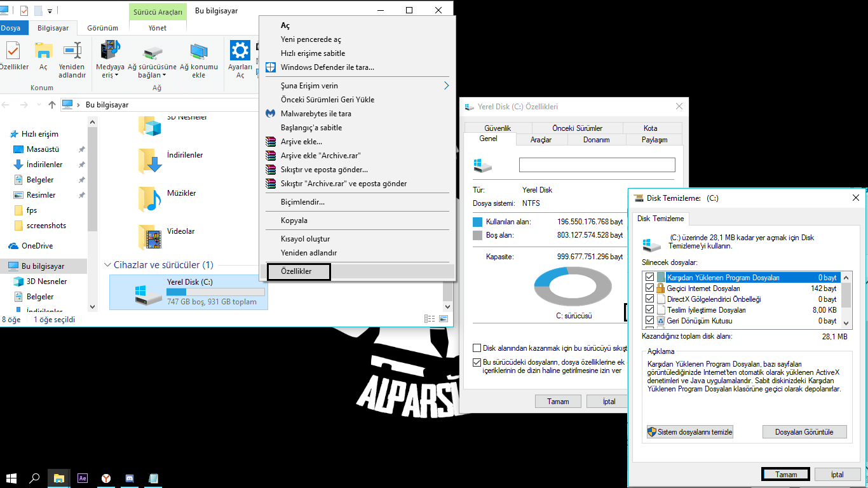Uncheck DirectX Gölgelendirici Önbelleği
Screen dimensions: 868x488
649,299
